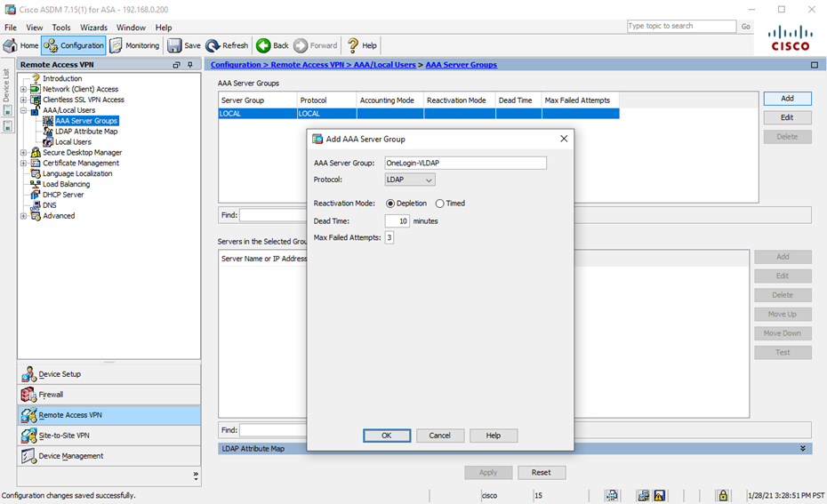Open the Wizards menu

(94, 28)
